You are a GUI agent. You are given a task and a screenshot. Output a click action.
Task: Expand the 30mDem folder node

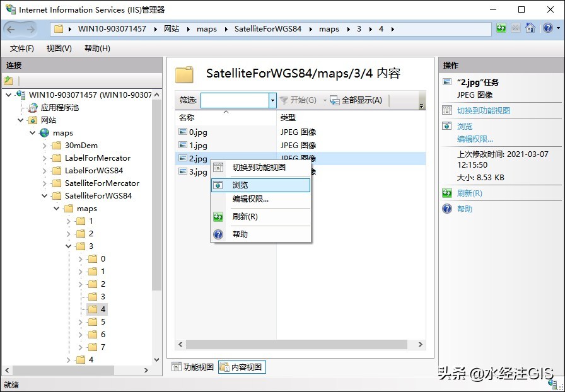pyautogui.click(x=45, y=146)
